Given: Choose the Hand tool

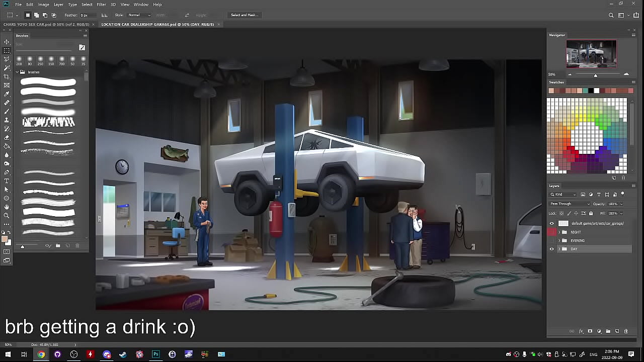Looking at the screenshot, I should pyautogui.click(x=7, y=207).
